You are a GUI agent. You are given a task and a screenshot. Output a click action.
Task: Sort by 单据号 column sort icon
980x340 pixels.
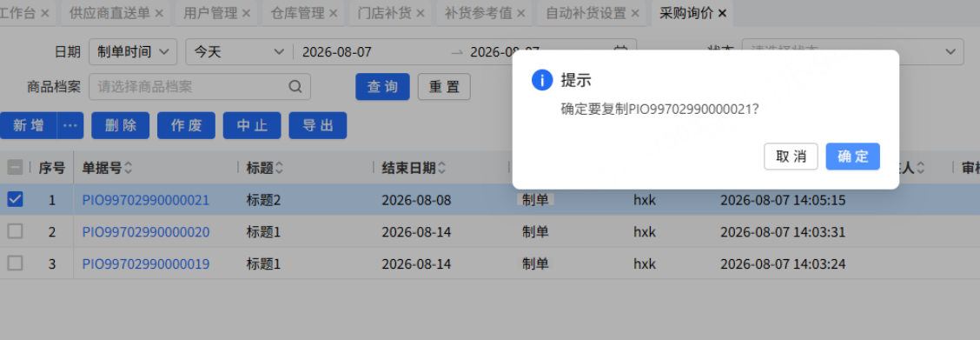tap(128, 168)
